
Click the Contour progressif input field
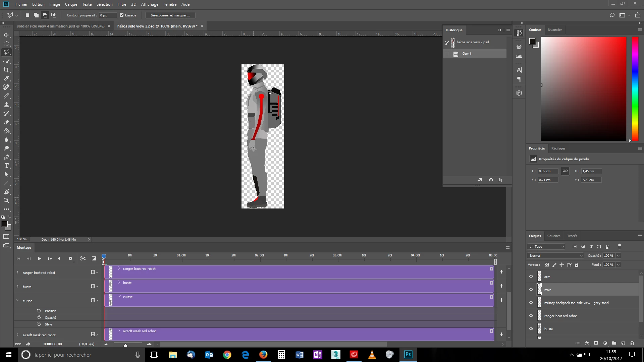point(107,15)
